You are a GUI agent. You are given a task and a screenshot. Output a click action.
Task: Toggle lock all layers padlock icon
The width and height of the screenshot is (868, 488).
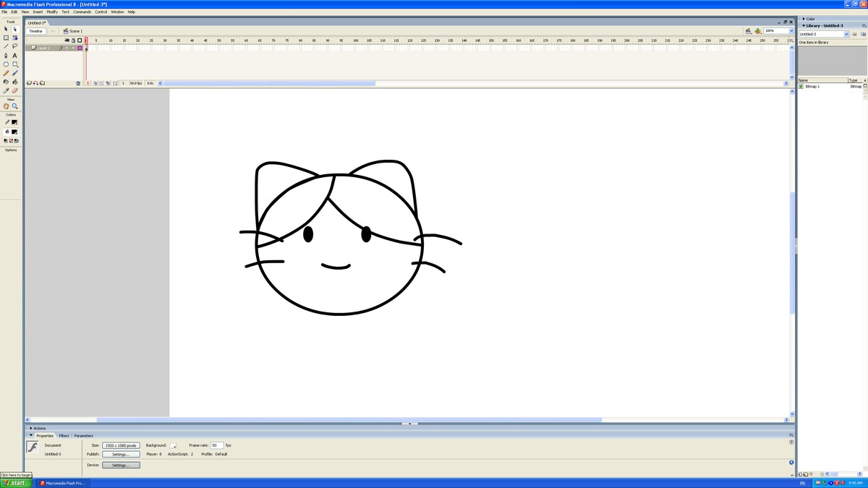click(x=73, y=40)
